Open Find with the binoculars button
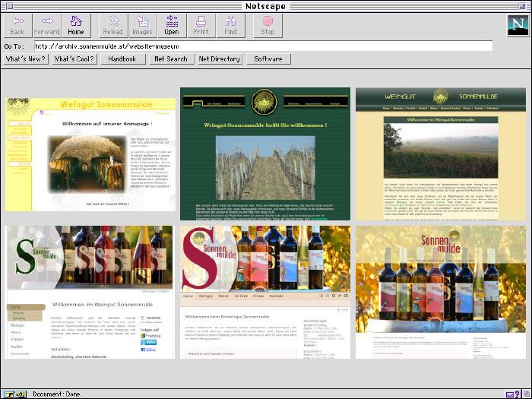This screenshot has height=399, width=532. (230, 26)
